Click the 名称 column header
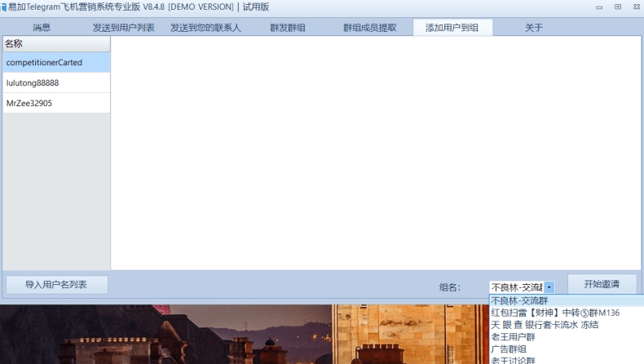 pyautogui.click(x=56, y=43)
